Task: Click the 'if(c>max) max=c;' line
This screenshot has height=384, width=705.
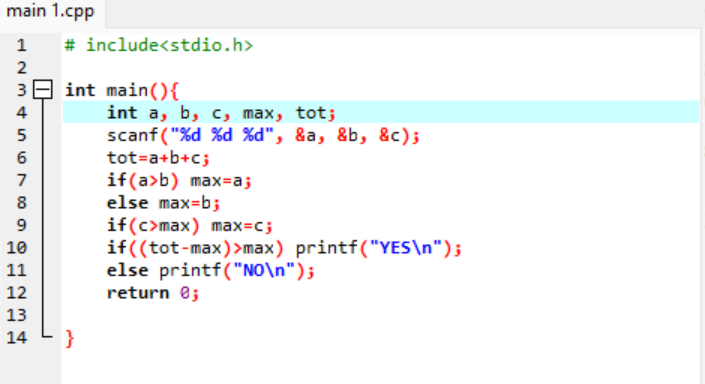Action: pos(189,225)
